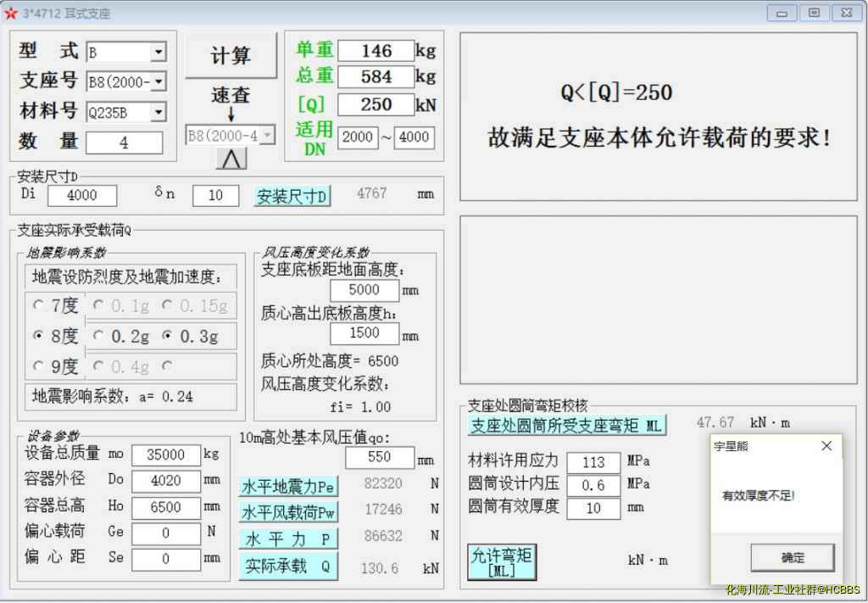Viewport: 868px width, 603px height.
Task: Click the [Q] 250 kN field
Action: pyautogui.click(x=376, y=104)
